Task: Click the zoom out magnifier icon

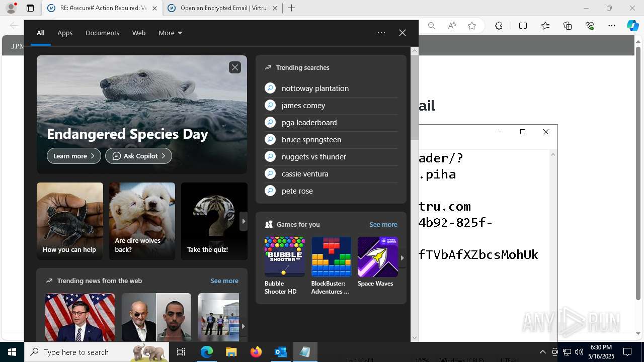Action: (x=431, y=26)
